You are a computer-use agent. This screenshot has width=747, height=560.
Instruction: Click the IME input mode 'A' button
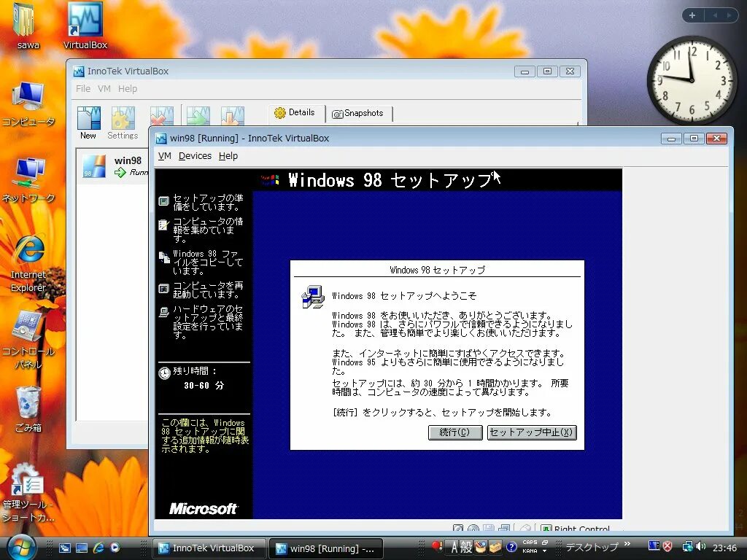(x=454, y=547)
